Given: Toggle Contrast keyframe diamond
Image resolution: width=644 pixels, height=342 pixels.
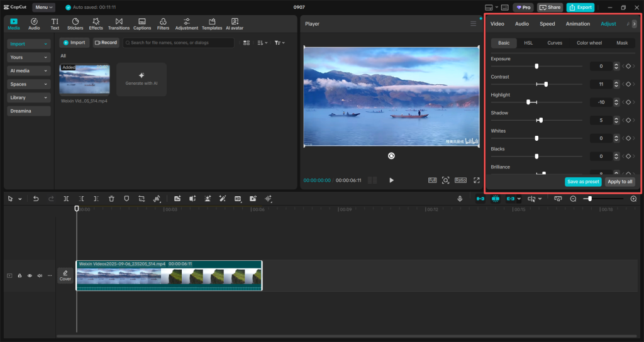Looking at the screenshot, I should click(628, 84).
